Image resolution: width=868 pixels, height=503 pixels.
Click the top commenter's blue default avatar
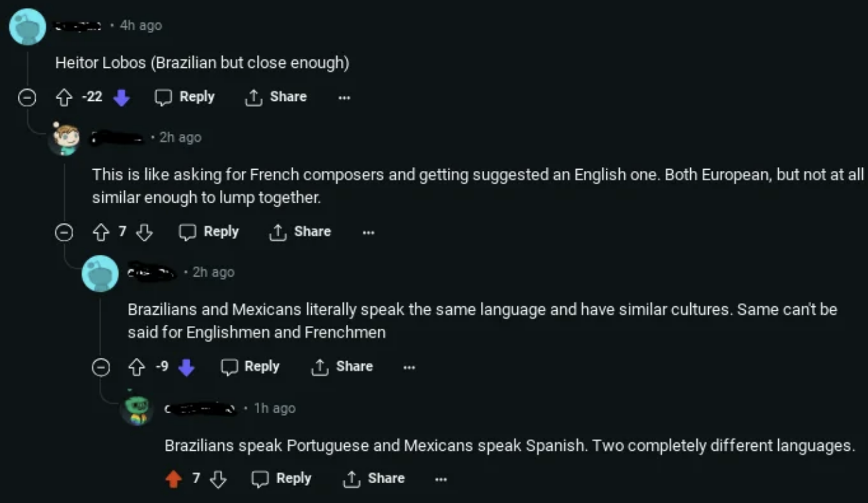click(27, 26)
